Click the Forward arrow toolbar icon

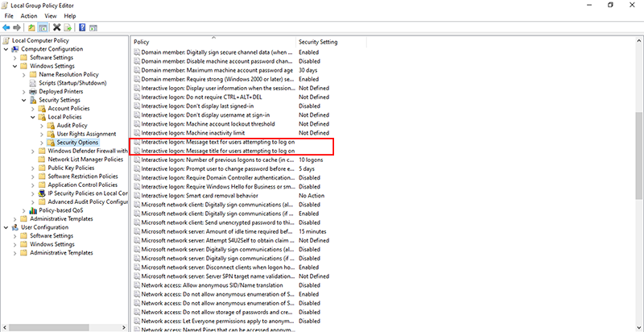17,27
